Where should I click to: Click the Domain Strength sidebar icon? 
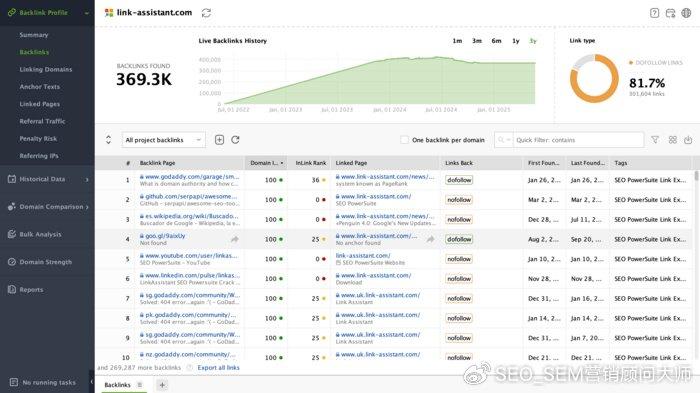coord(12,262)
